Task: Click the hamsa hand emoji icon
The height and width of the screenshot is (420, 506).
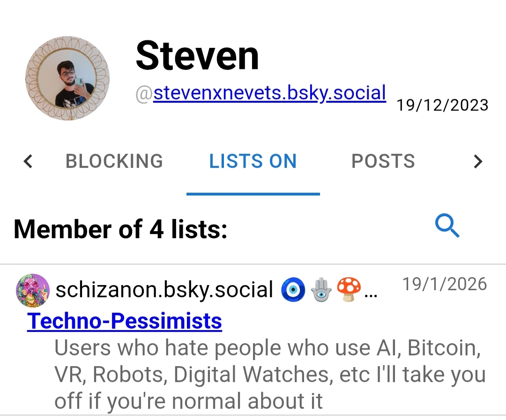Action: 321,290
